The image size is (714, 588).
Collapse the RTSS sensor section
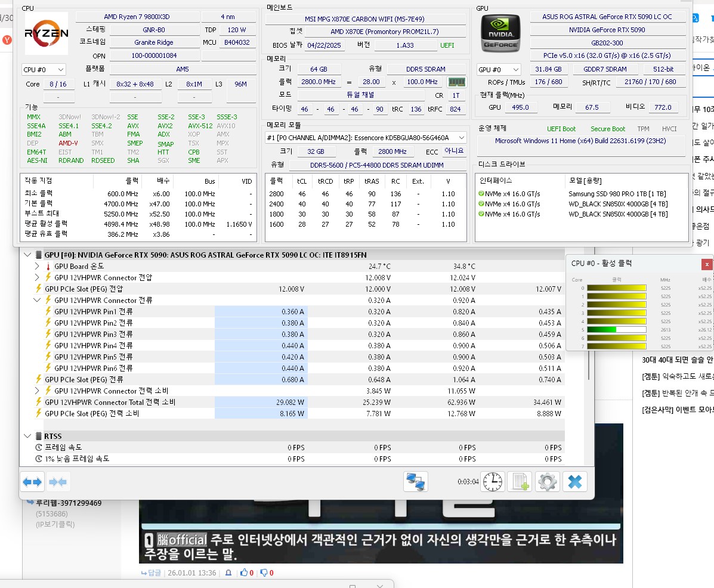(x=27, y=436)
